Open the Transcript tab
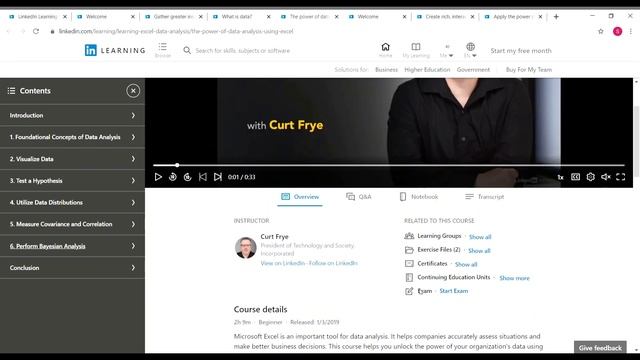The height and width of the screenshot is (360, 640). pos(484,197)
